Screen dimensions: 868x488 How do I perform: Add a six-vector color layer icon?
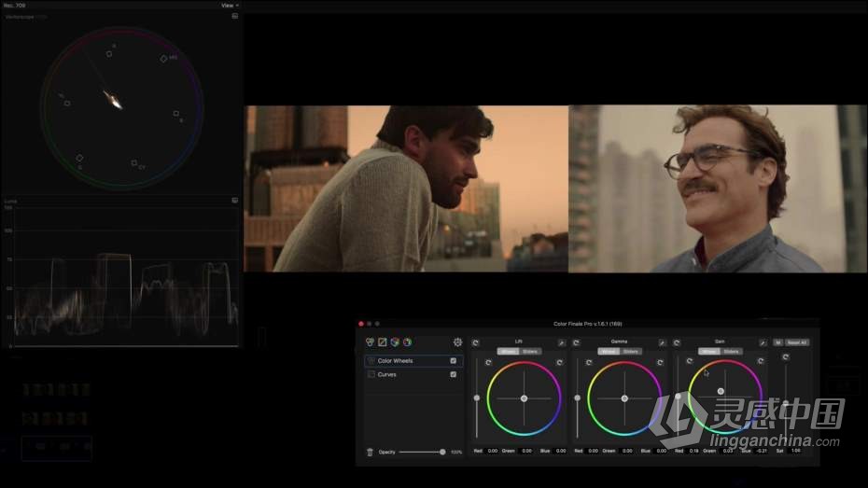[x=395, y=342]
